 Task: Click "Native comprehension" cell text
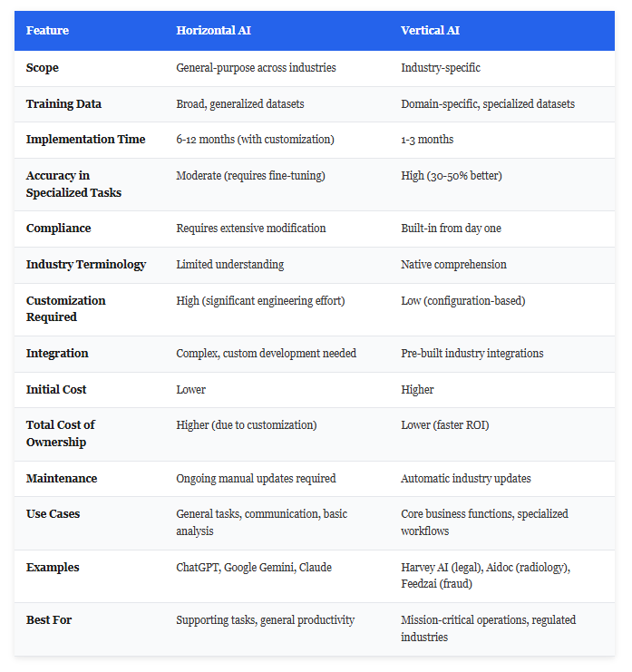click(453, 265)
